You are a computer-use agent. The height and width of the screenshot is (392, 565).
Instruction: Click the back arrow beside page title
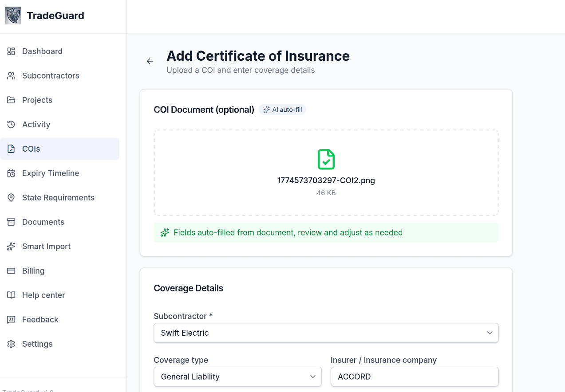[150, 61]
